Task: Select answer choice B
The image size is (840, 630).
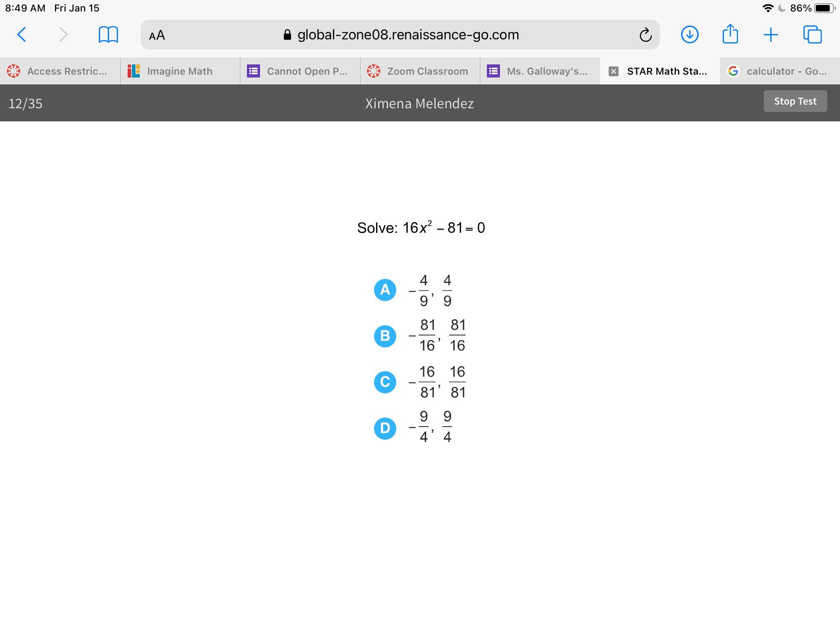Action: [x=385, y=336]
